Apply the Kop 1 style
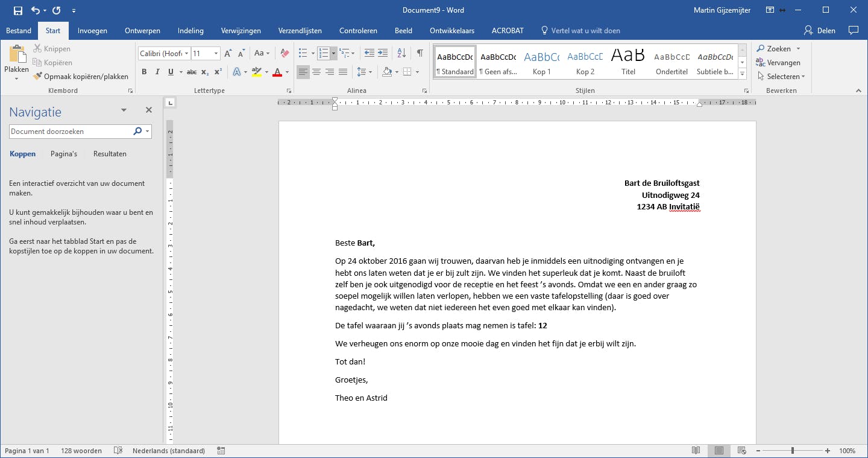 [x=541, y=62]
